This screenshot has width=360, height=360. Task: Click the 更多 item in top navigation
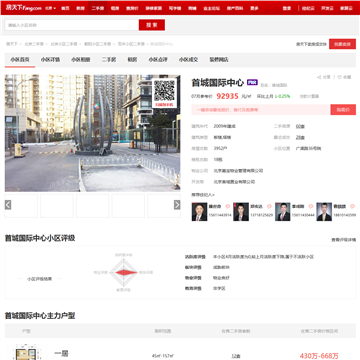pos(254,8)
